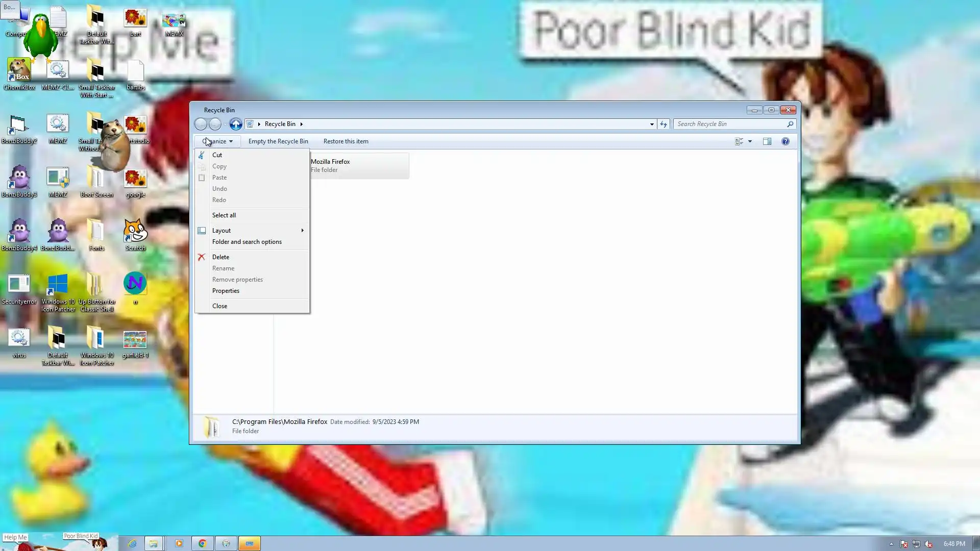Viewport: 980px width, 551px height.
Task: Click Empty the Recycle Bin
Action: [278, 141]
